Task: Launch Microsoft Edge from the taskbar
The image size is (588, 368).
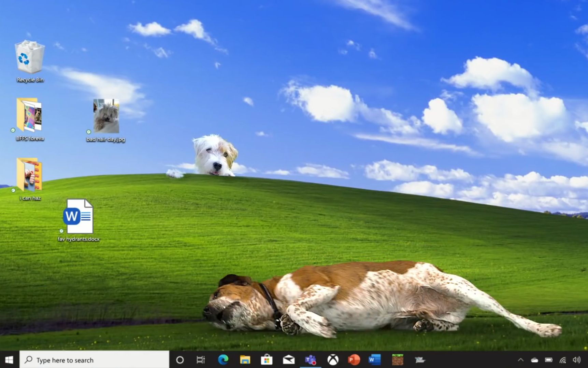Action: [223, 360]
